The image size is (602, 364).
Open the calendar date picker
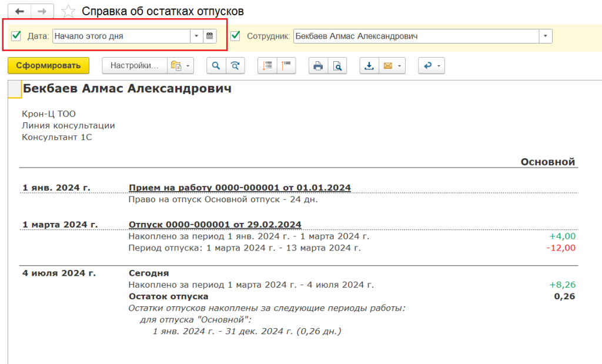pos(210,36)
